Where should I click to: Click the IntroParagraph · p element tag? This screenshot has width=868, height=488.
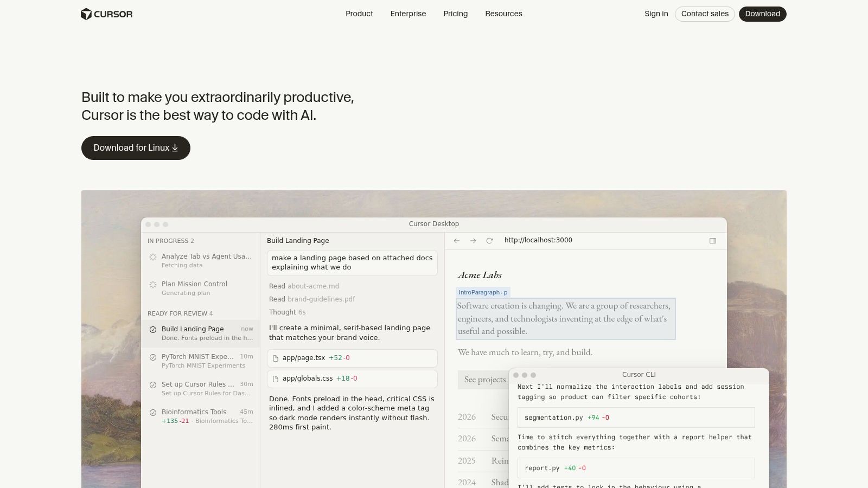483,292
